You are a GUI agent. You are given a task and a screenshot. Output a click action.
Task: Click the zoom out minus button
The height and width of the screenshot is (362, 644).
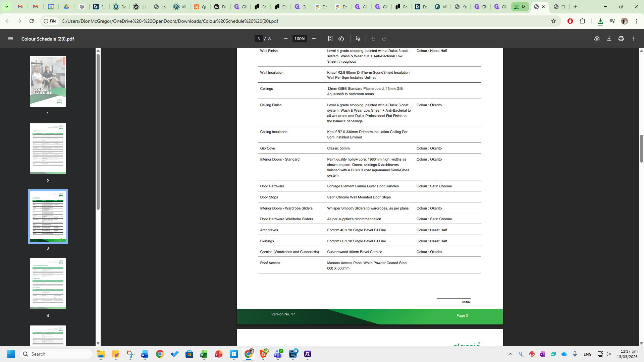point(286,39)
